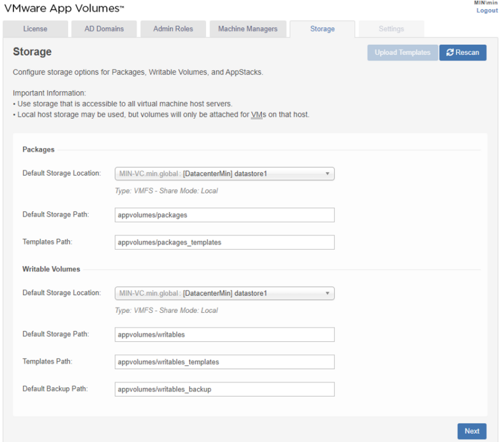Screen dimensions: 504x442
Task: Click the appvolumes/packages path field
Action: tap(225, 215)
